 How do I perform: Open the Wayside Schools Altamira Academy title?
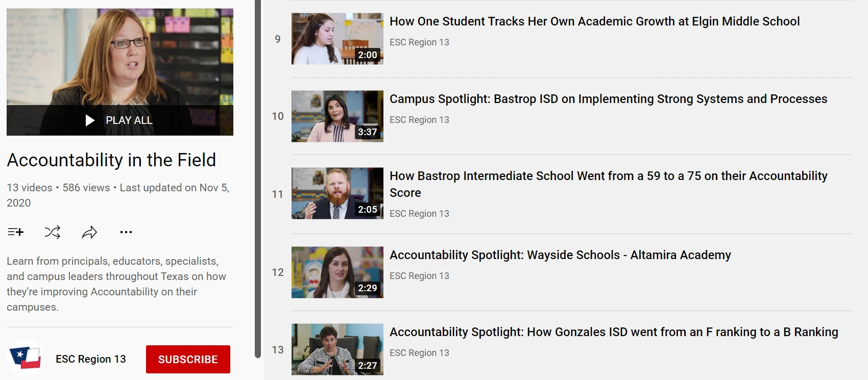coord(560,255)
